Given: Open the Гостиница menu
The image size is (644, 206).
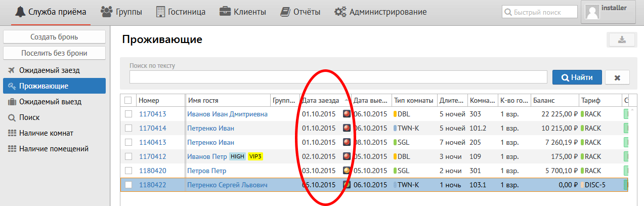Looking at the screenshot, I should tap(181, 12).
